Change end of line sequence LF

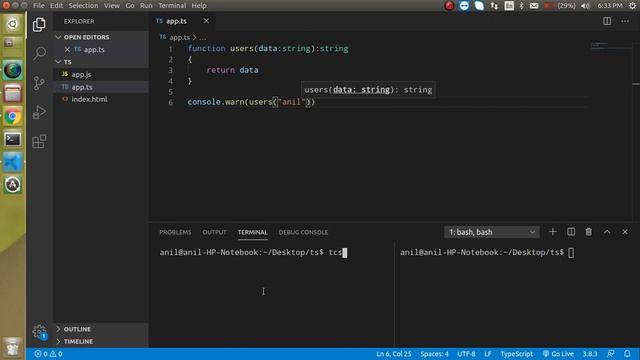tap(488, 354)
